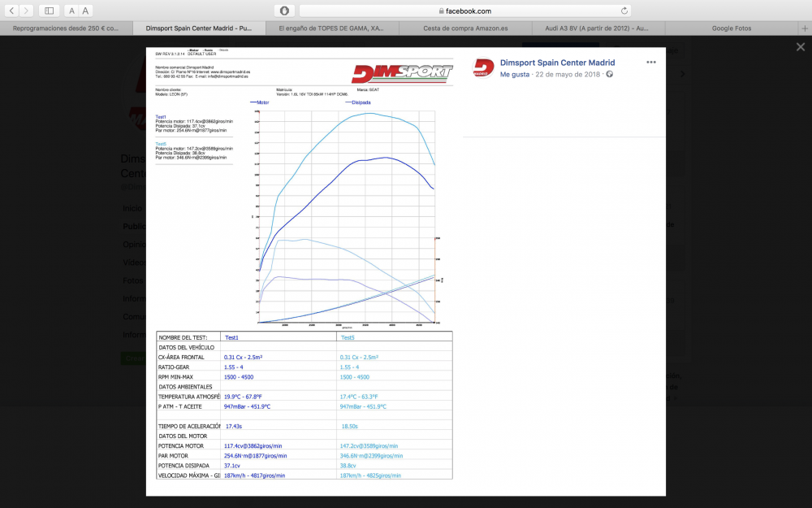Decrease text size with small A button
The height and width of the screenshot is (508, 812).
coord(71,11)
